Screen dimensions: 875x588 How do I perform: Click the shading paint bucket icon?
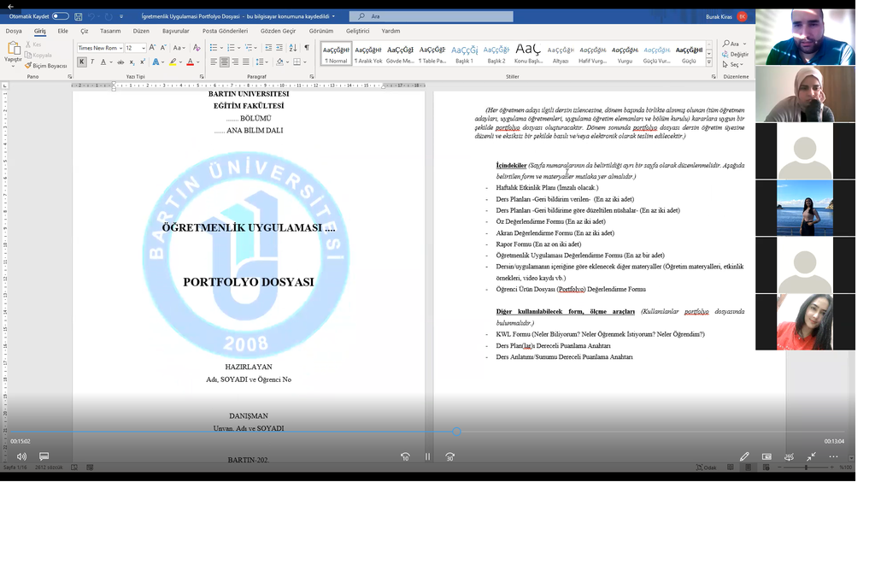click(x=279, y=62)
